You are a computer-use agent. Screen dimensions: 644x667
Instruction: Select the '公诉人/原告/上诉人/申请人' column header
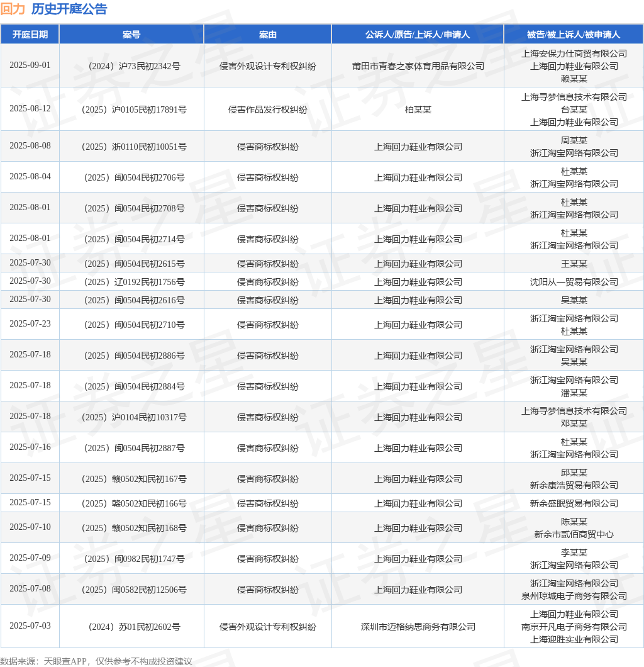418,35
